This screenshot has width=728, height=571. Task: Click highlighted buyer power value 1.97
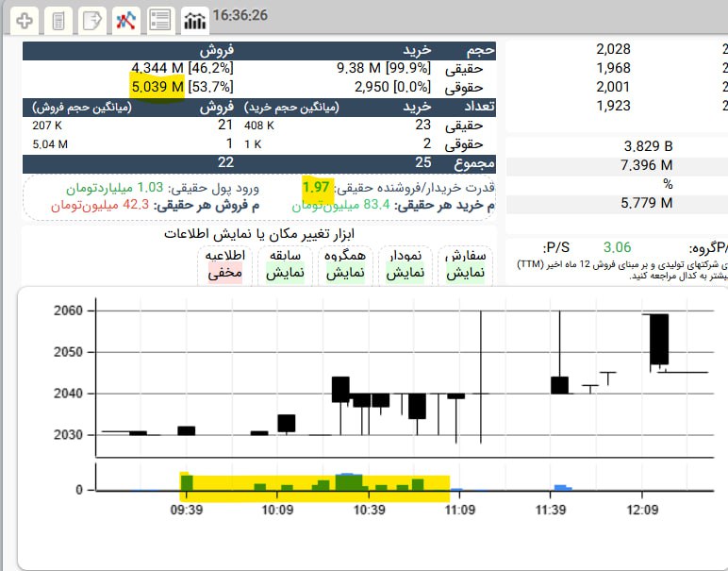pos(316,187)
